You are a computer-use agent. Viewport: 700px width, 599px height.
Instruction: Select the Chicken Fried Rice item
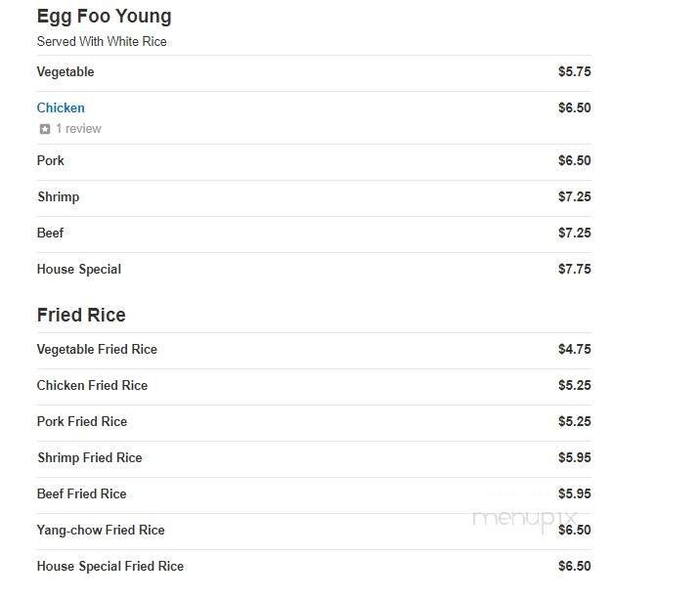coord(92,385)
